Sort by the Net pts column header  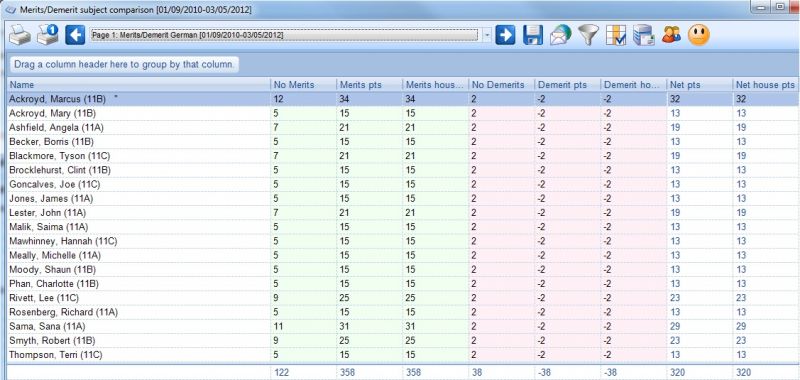(699, 85)
